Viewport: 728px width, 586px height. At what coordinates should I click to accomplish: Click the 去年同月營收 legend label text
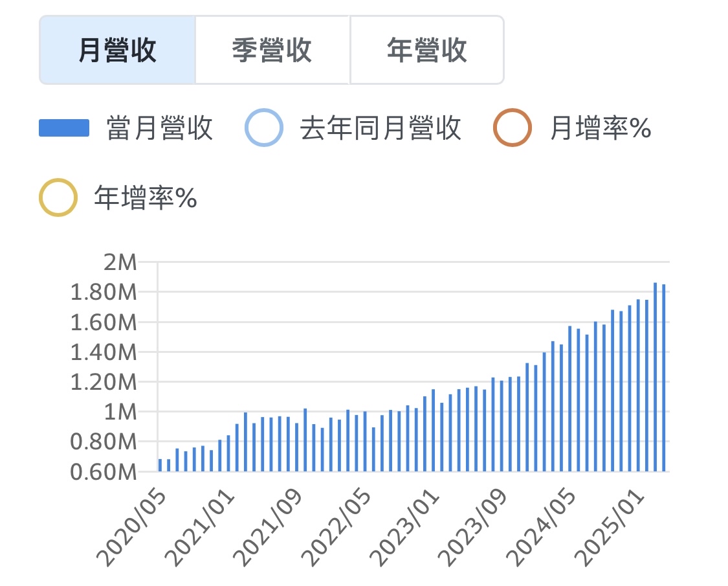click(382, 128)
